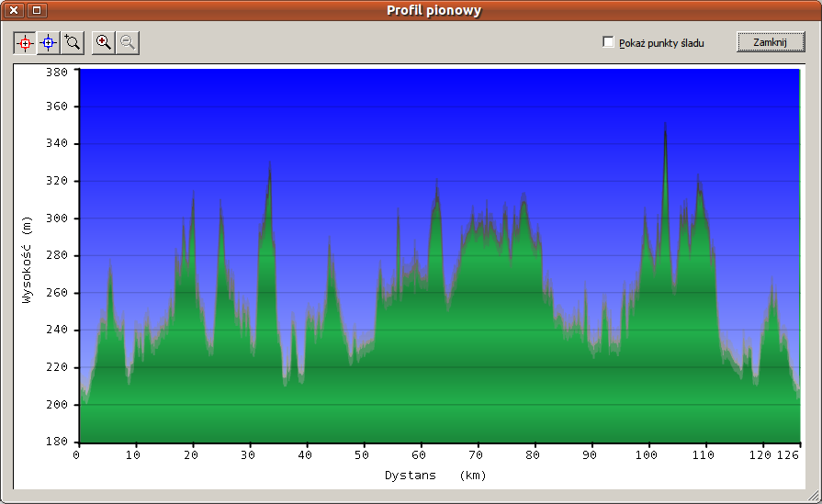
Task: Close the Profil pionowy window
Action: [14, 10]
